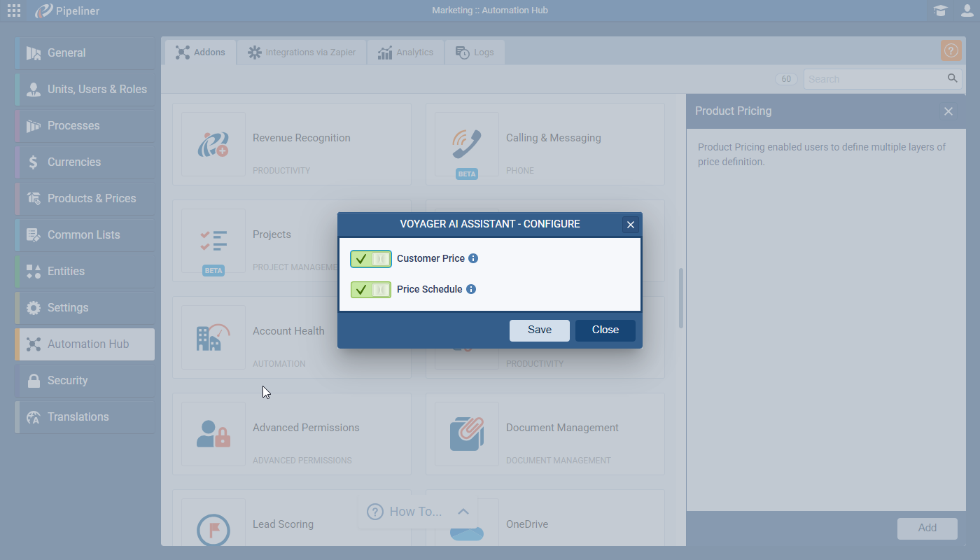Image resolution: width=980 pixels, height=560 pixels.
Task: Click the addons list vertical scrollbar
Action: [x=681, y=298]
